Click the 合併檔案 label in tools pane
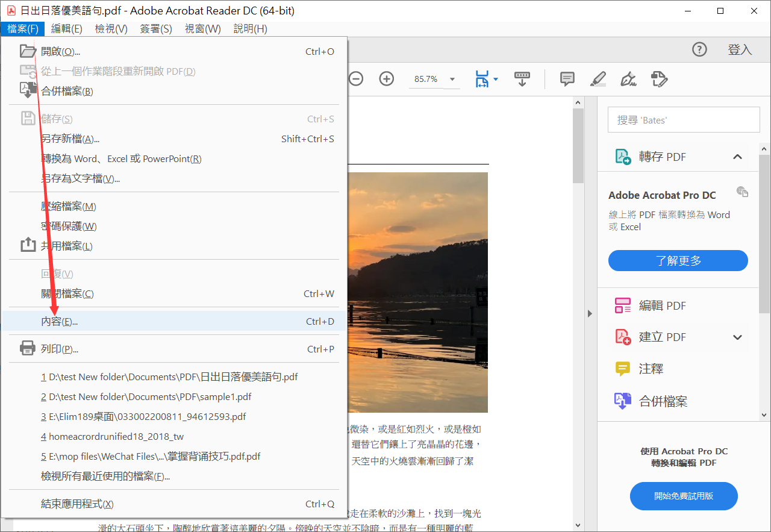Viewport: 771px width, 532px height. coord(663,401)
